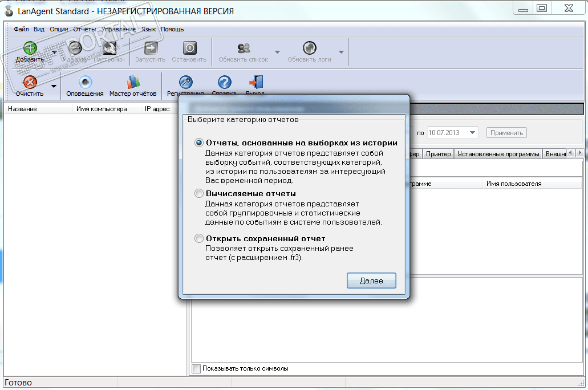Select 'Отчеты, основанные на выборках из истории' radio
Viewport: 588px width, 390px height.
click(x=198, y=143)
